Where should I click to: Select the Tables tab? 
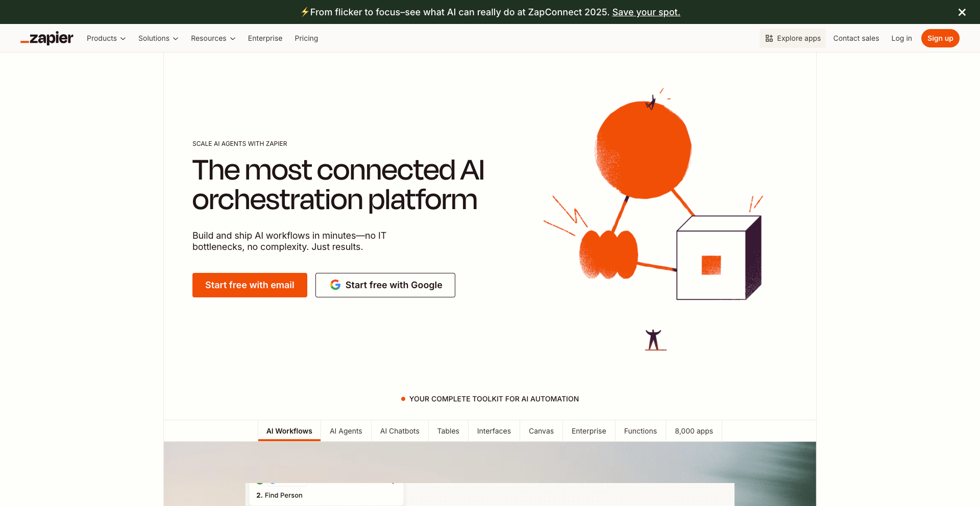448,431
